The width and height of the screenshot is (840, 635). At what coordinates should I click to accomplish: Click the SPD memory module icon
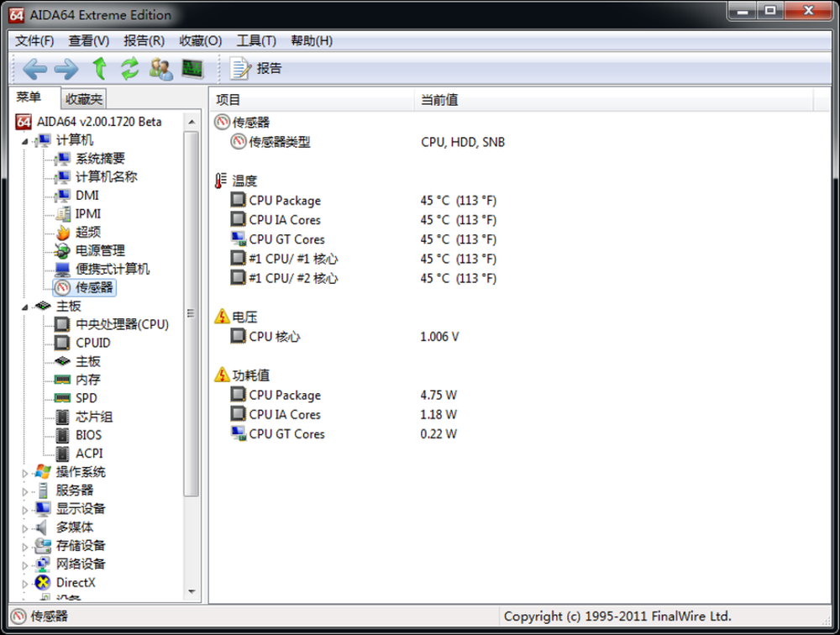pos(63,398)
